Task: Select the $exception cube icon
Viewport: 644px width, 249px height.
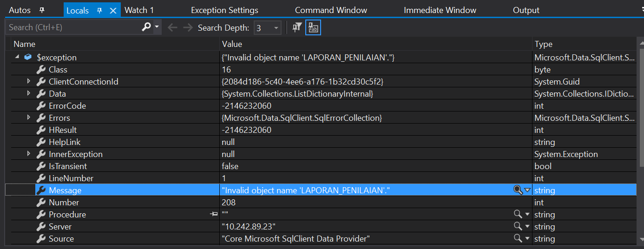Action: coord(28,57)
